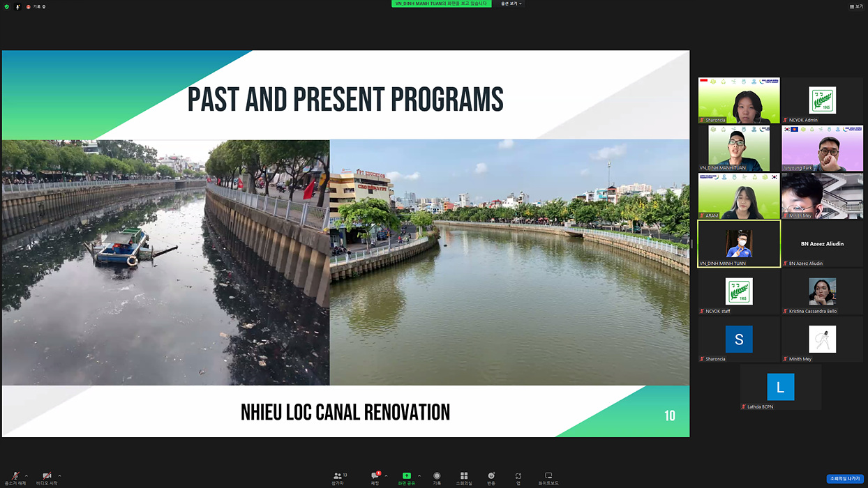
Task: Open the view layout menu in the top-right corner
Action: coord(856,6)
